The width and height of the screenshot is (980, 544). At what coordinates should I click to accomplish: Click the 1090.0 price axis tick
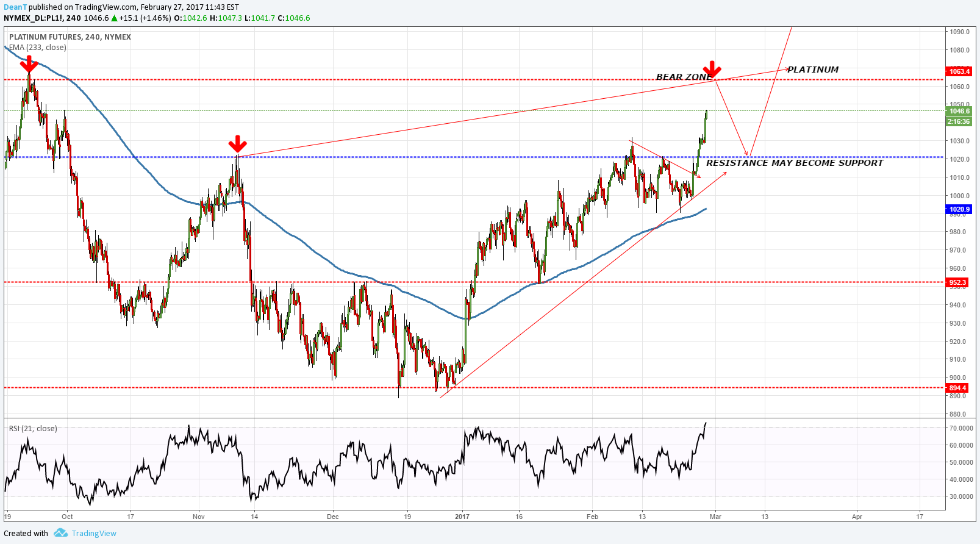click(959, 32)
